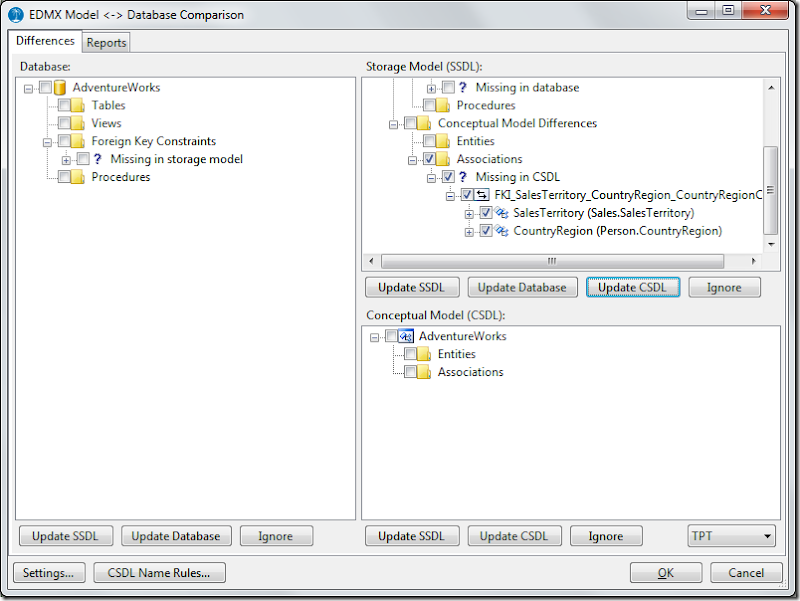This screenshot has height=601, width=800.
Task: Click the Storage Model vertical scrollbar thumb
Action: (770, 190)
